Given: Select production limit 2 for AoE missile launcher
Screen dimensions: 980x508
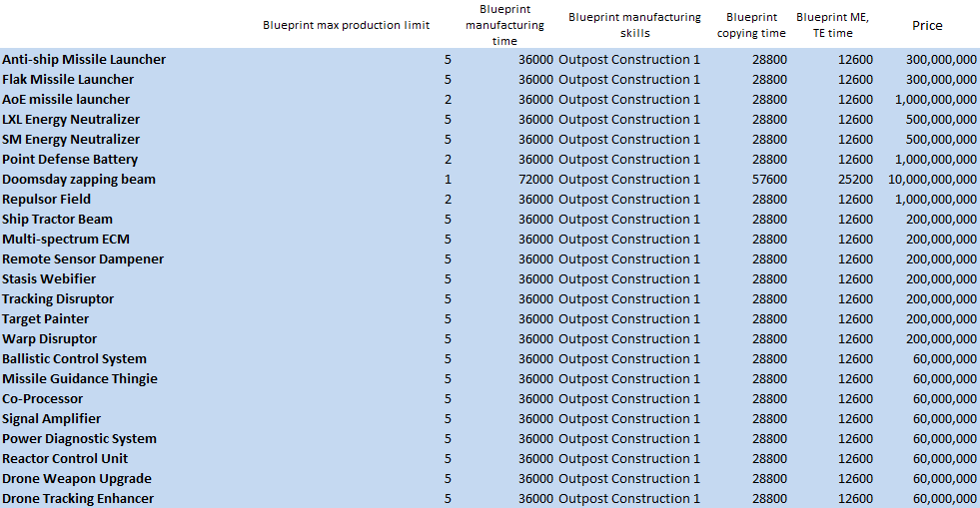Looking at the screenshot, I should [x=448, y=99].
